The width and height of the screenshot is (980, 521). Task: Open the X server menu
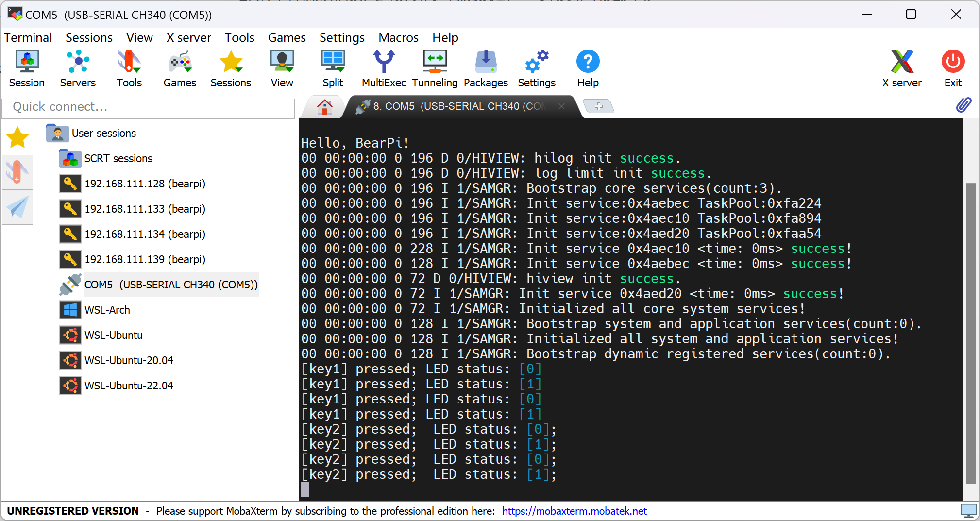point(188,37)
